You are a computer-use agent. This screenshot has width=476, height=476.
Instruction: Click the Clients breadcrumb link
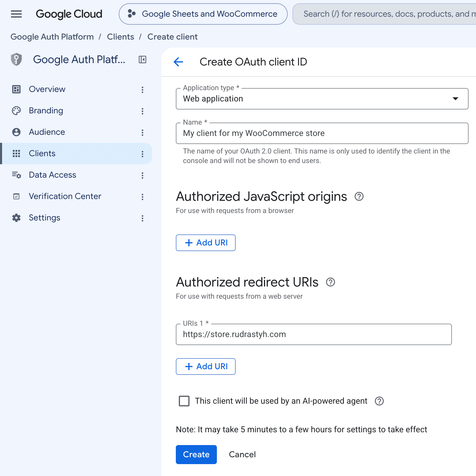pyautogui.click(x=120, y=37)
